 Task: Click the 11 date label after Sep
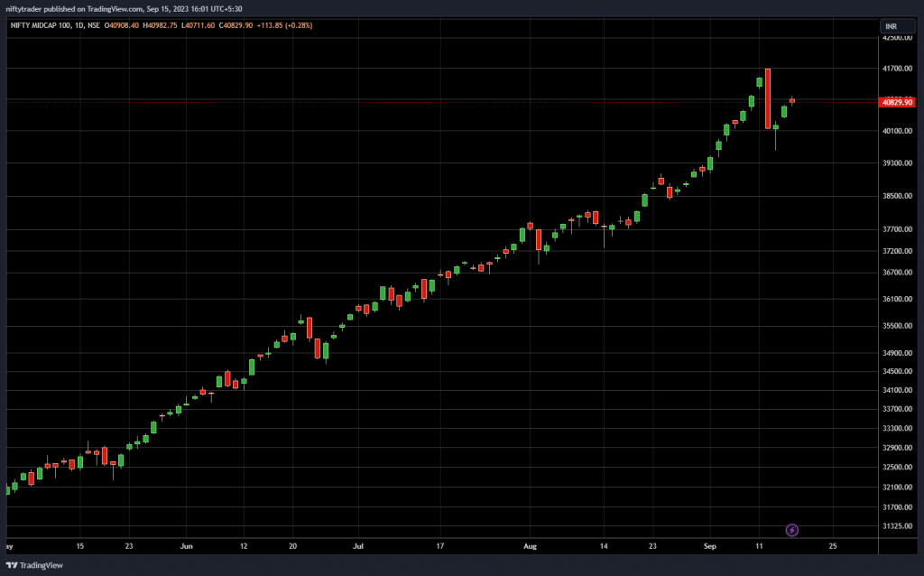tap(759, 546)
